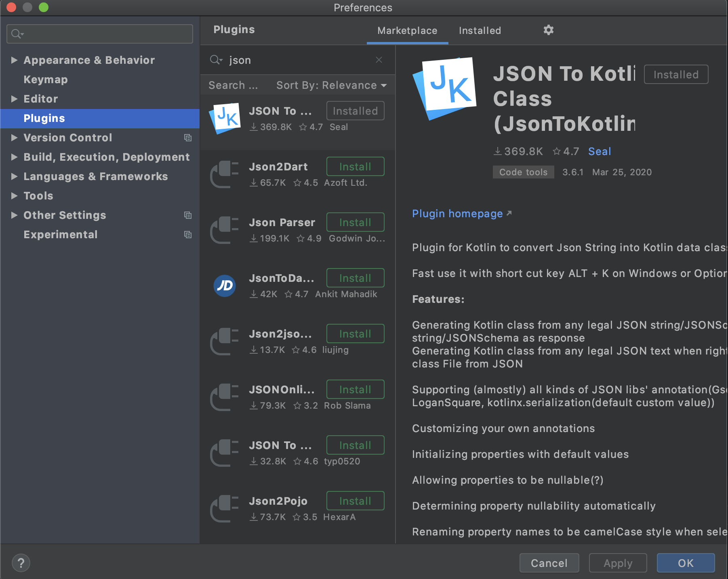The width and height of the screenshot is (728, 579).
Task: Open the help question mark button
Action: click(21, 563)
